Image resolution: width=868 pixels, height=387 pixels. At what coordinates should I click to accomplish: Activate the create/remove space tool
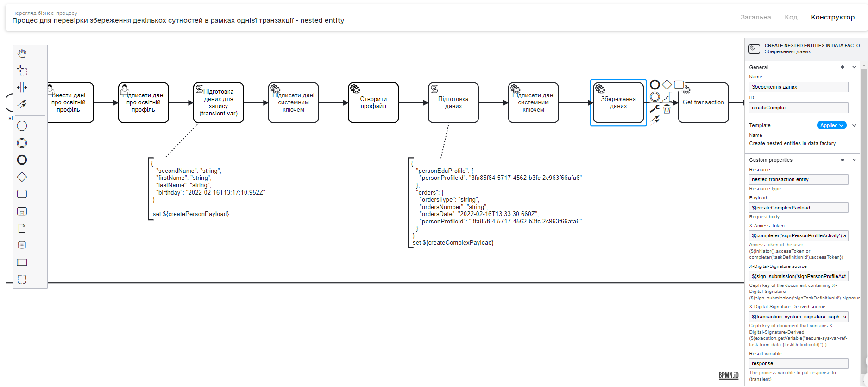(22, 87)
